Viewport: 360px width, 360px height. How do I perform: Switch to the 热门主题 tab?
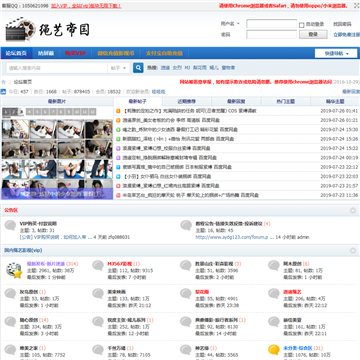pyautogui.click(x=286, y=101)
